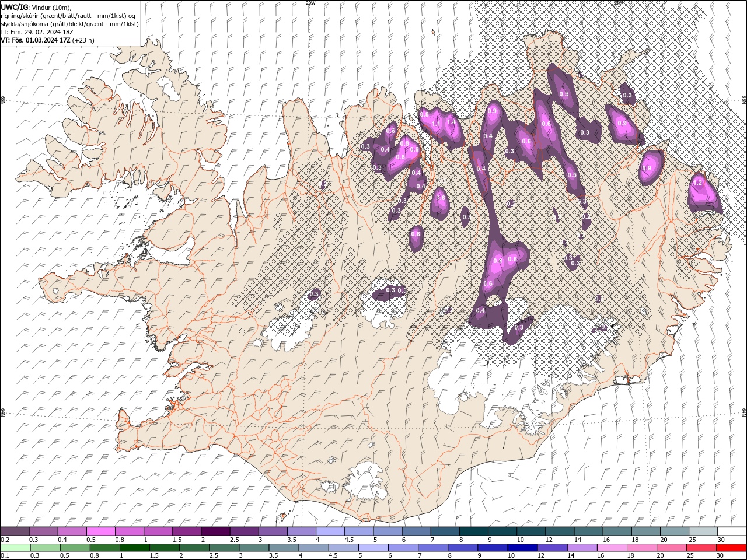Click the 20W longitude label at top edge
The image size is (747, 560).
pos(310,3)
